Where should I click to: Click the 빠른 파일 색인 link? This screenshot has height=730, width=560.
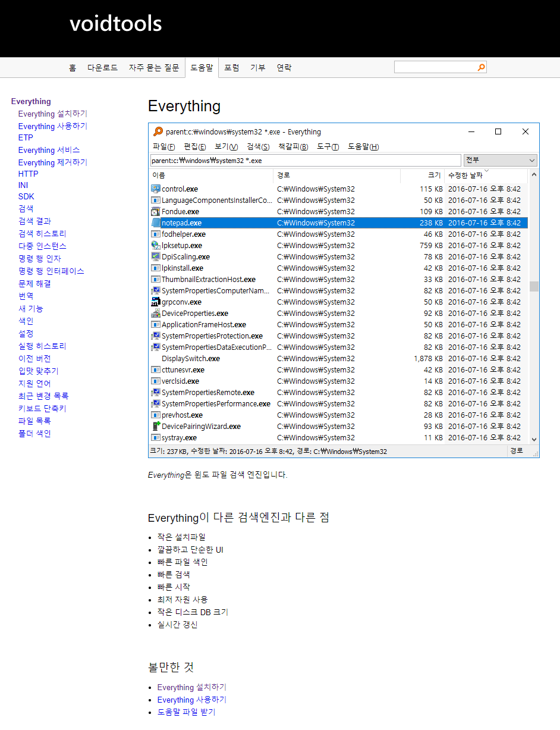(x=183, y=562)
